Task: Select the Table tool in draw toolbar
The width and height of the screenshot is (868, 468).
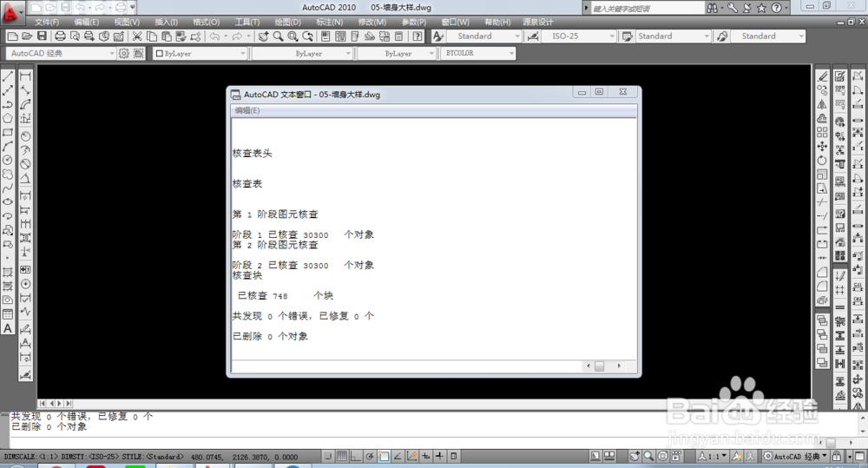Action: pyautogui.click(x=8, y=314)
